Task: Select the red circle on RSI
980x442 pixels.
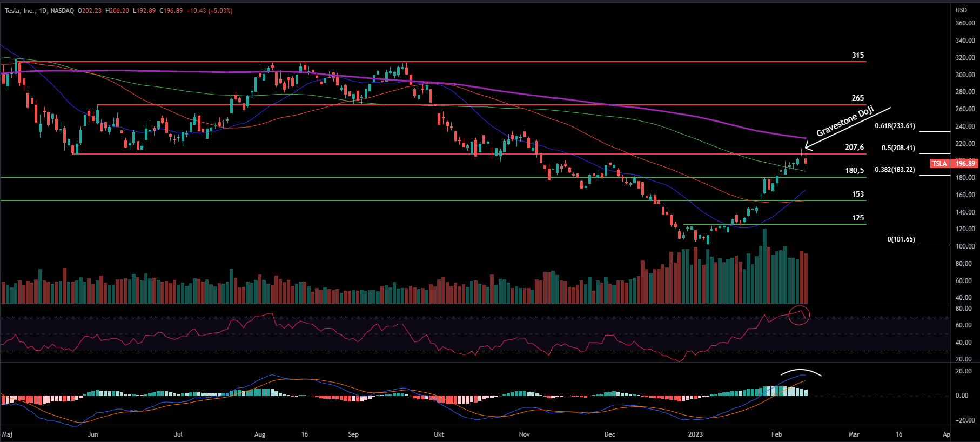Action: (x=799, y=315)
